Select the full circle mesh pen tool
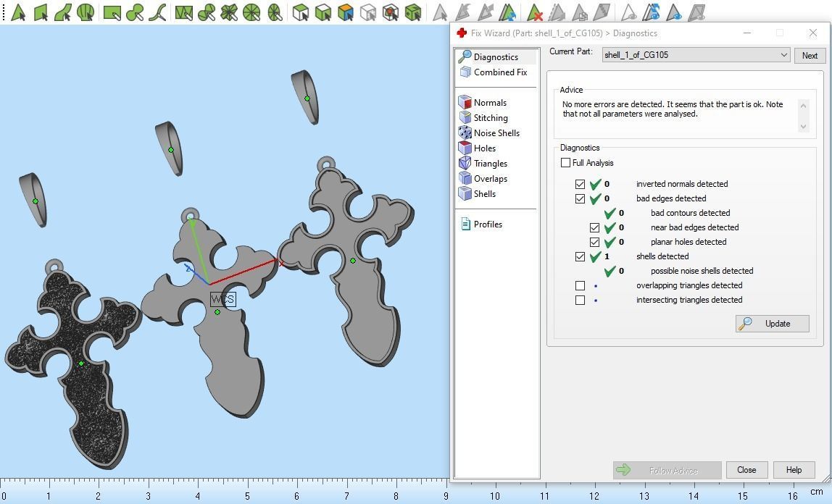832x504 pixels. coord(251,12)
